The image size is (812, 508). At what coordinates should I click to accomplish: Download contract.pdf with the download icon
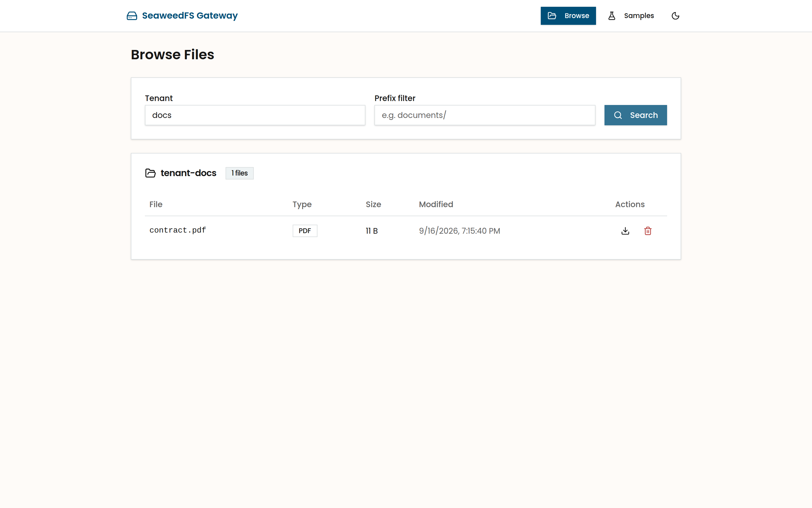[x=625, y=231]
